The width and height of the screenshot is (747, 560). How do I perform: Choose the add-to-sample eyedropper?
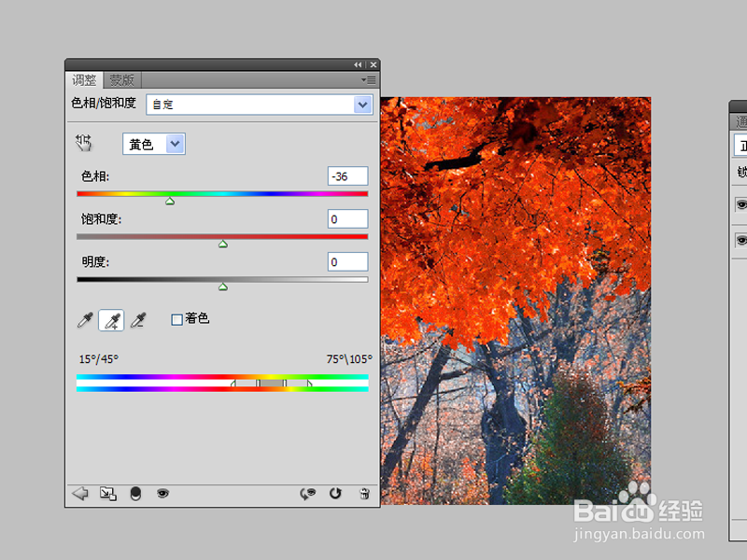coord(111,320)
